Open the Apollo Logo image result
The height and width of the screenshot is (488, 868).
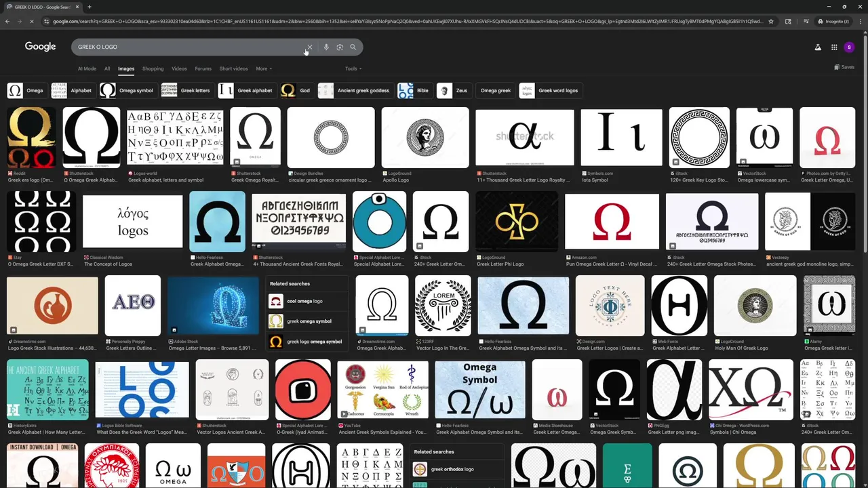(425, 138)
